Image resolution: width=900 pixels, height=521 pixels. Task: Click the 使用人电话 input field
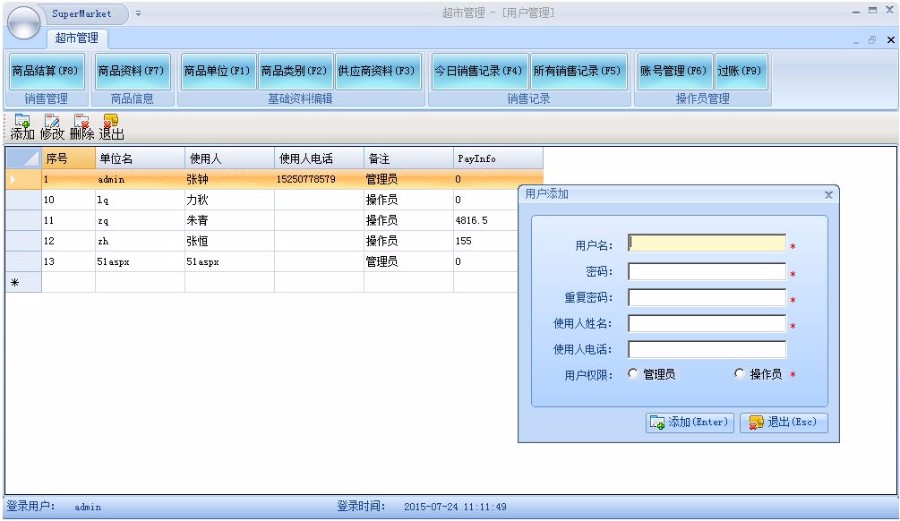tap(707, 349)
